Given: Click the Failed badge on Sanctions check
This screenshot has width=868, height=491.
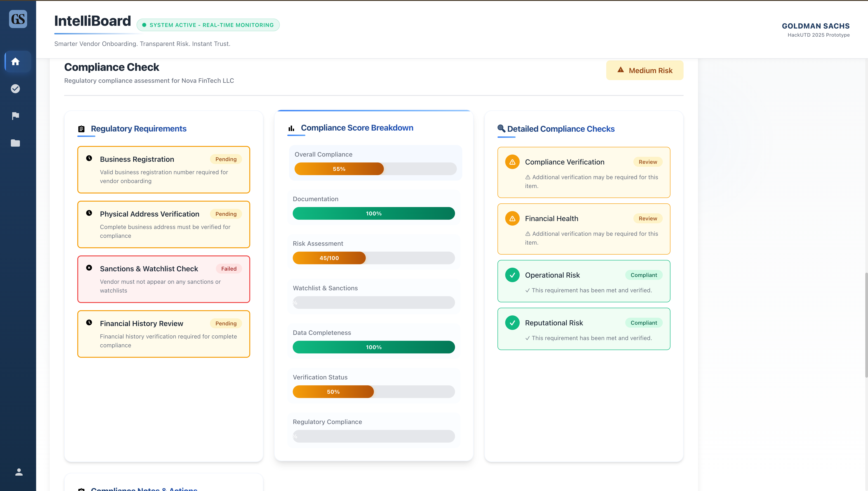Looking at the screenshot, I should coord(229,269).
